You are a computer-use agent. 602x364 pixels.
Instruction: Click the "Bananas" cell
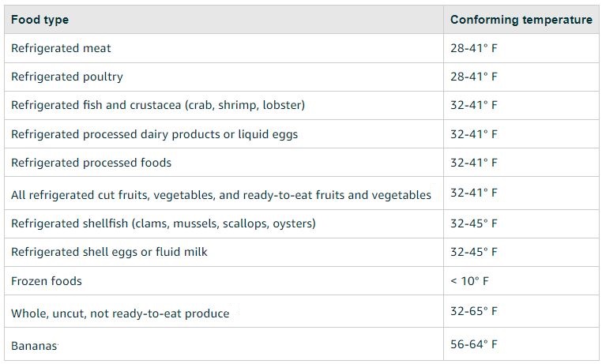[x=35, y=346]
